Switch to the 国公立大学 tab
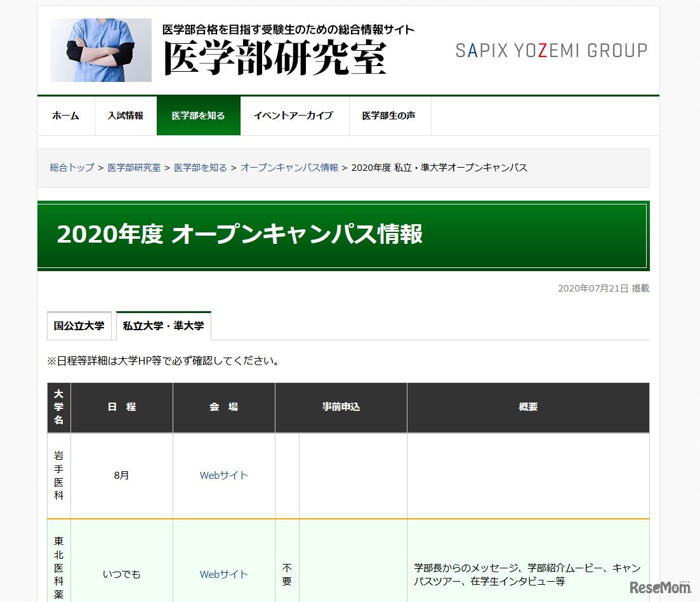The image size is (700, 602). pos(79,325)
